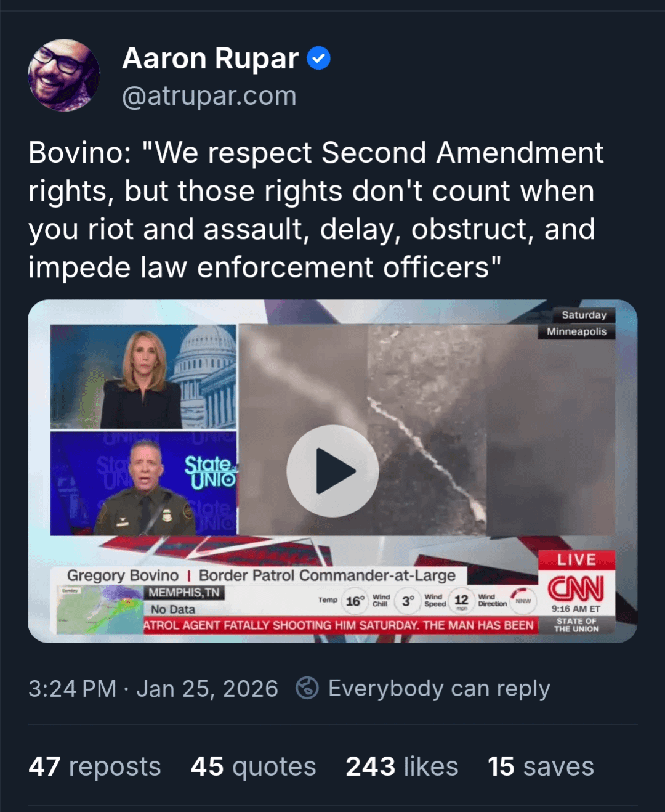
Task: View the 243 likes list
Action: pos(402,767)
